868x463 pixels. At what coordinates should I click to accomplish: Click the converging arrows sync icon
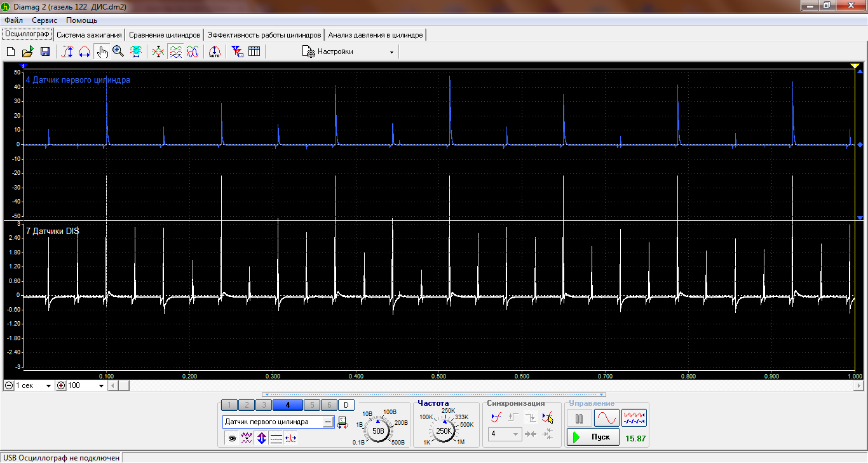click(531, 434)
